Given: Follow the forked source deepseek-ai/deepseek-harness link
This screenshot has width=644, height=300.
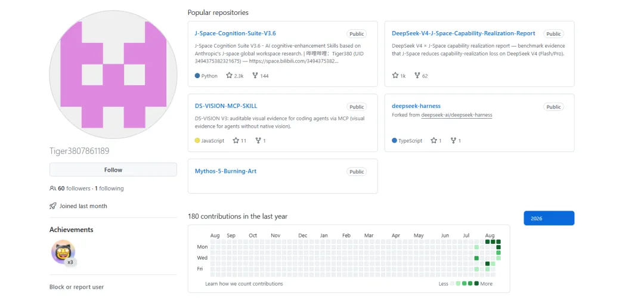Looking at the screenshot, I should pyautogui.click(x=457, y=115).
